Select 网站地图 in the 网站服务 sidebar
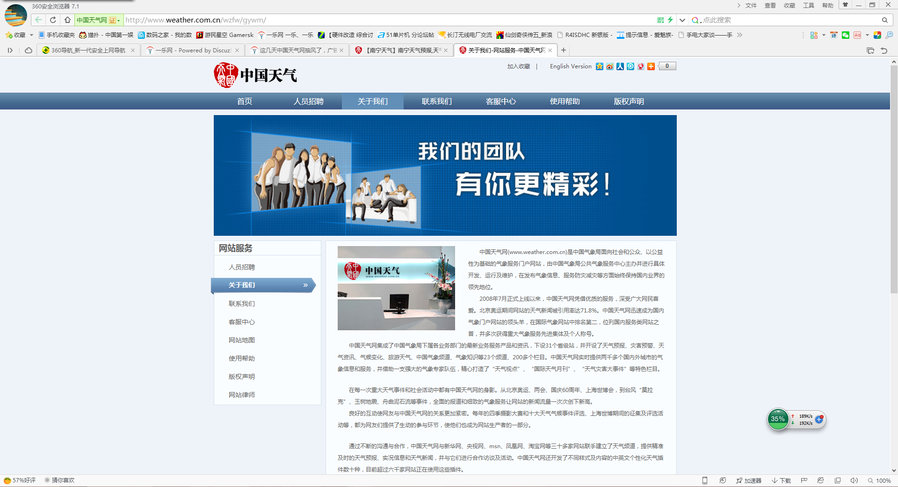Viewport: 898px width, 487px height. coord(242,340)
